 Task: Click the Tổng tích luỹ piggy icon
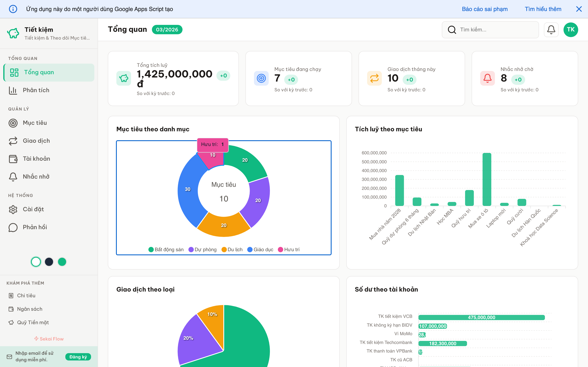[x=124, y=78]
